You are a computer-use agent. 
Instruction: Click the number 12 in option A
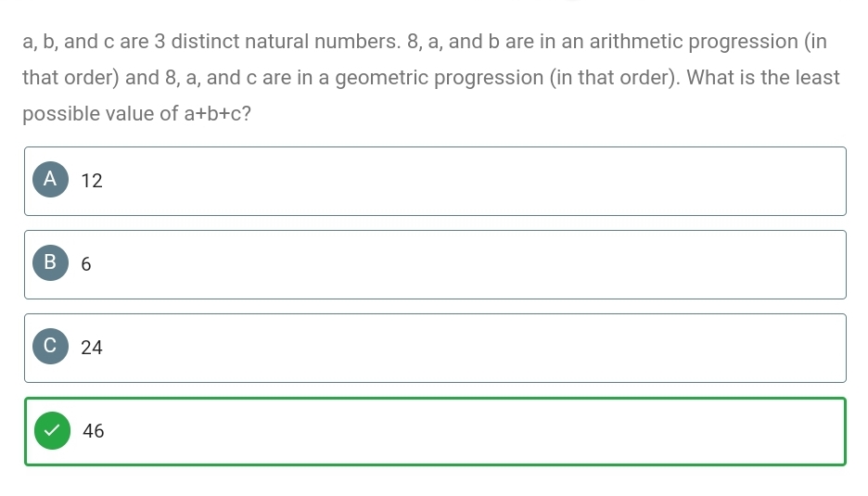[92, 181]
